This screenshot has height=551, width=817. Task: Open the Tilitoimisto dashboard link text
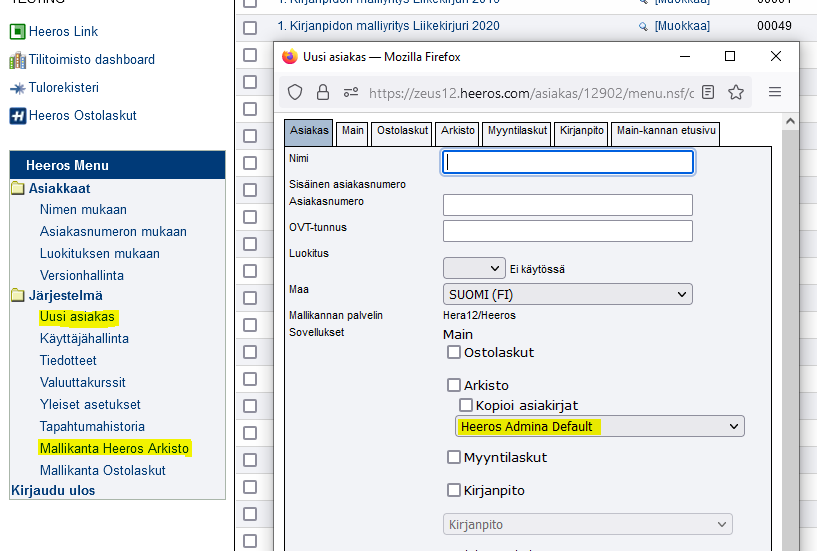92,60
